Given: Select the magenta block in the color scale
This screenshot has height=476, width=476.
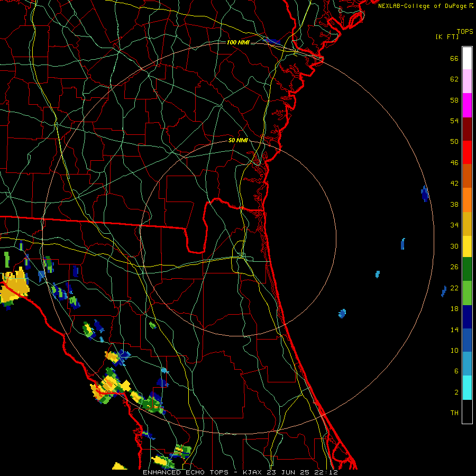Looking at the screenshot, I should tap(467, 105).
